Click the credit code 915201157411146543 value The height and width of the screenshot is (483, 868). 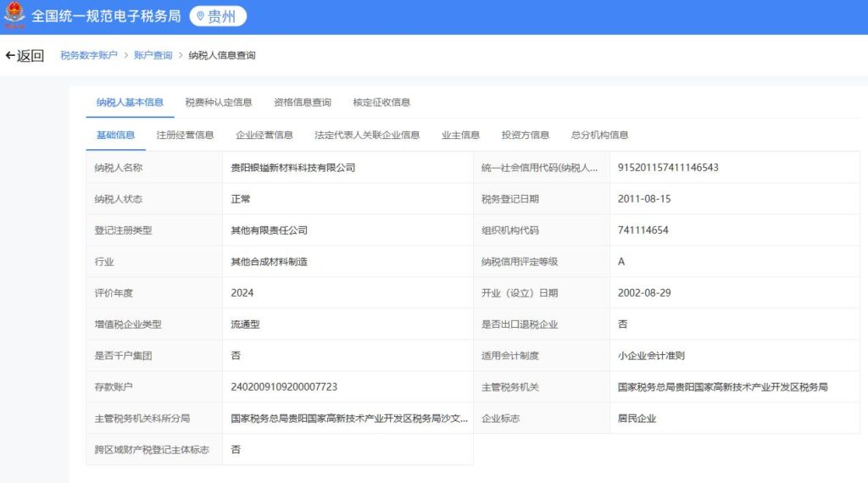click(x=668, y=168)
